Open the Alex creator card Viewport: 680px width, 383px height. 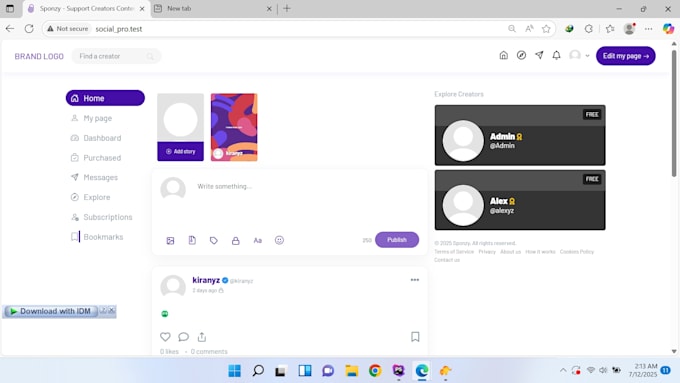coord(520,200)
